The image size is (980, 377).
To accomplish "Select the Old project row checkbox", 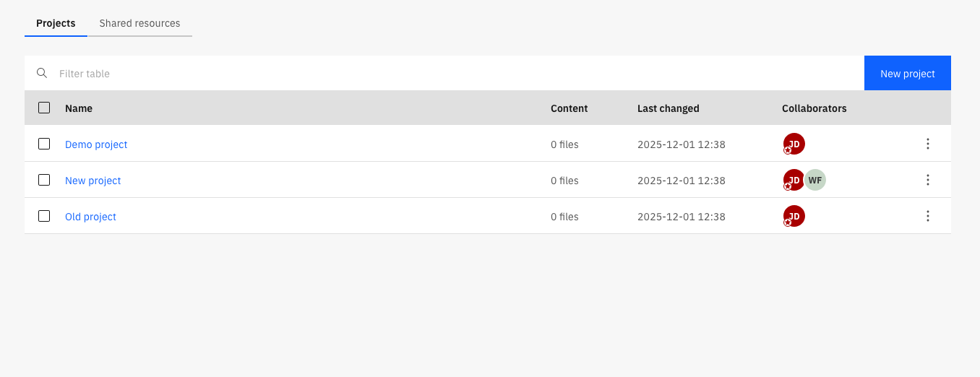I will pos(44,216).
